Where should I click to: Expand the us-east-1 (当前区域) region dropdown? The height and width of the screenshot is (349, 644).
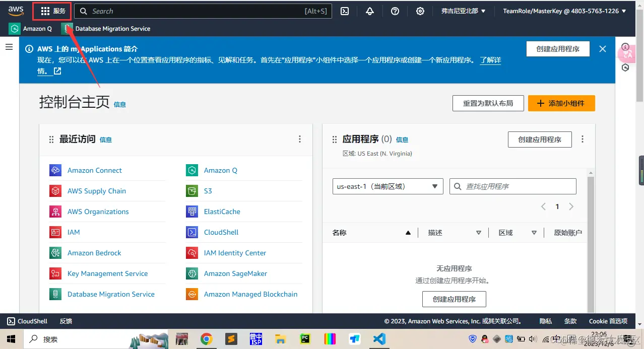(388, 186)
